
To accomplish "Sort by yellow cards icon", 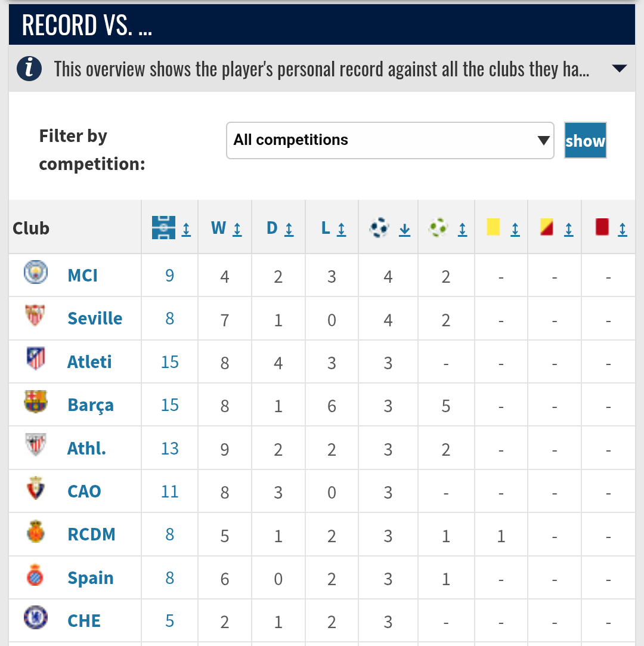I will [x=493, y=227].
